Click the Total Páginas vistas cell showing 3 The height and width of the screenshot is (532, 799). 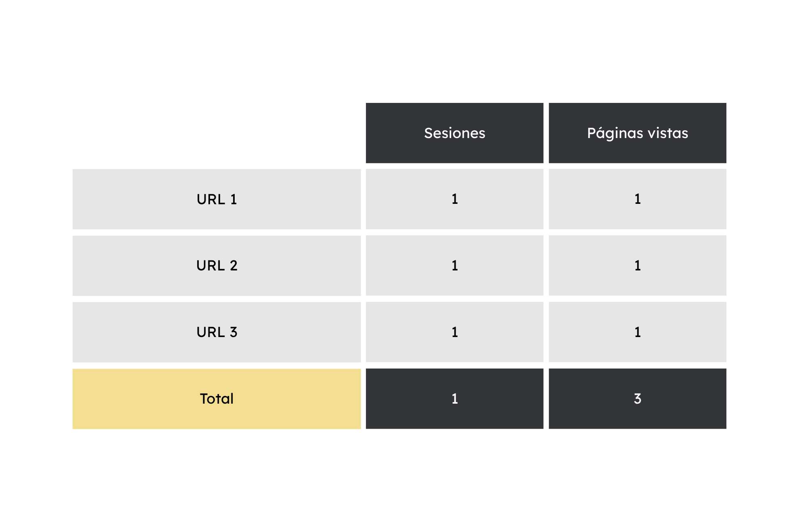[x=637, y=399]
